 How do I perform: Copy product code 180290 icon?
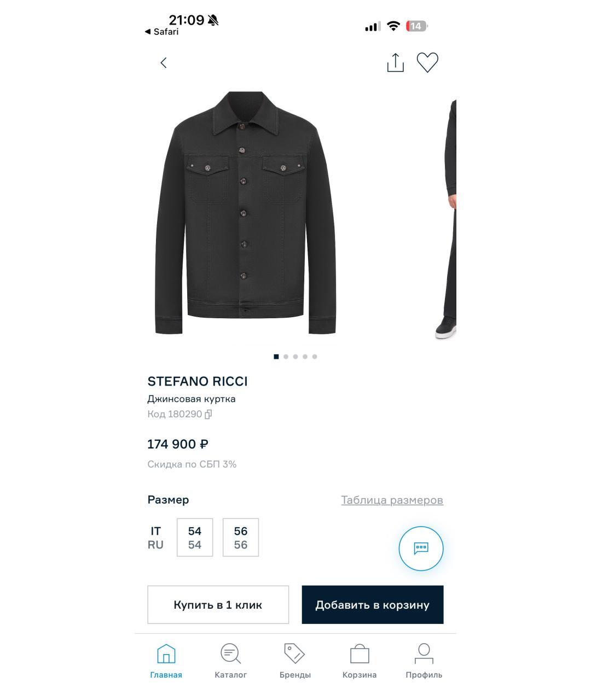pos(208,415)
